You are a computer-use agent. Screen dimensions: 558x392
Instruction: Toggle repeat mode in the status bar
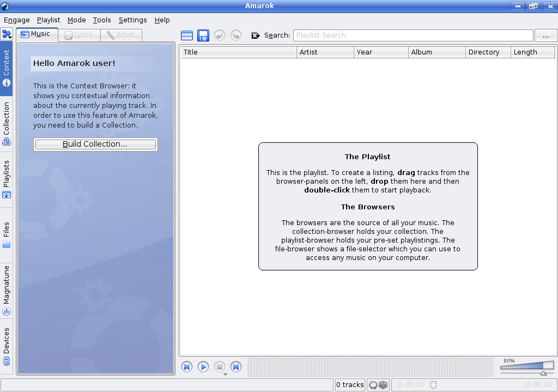[373, 385]
